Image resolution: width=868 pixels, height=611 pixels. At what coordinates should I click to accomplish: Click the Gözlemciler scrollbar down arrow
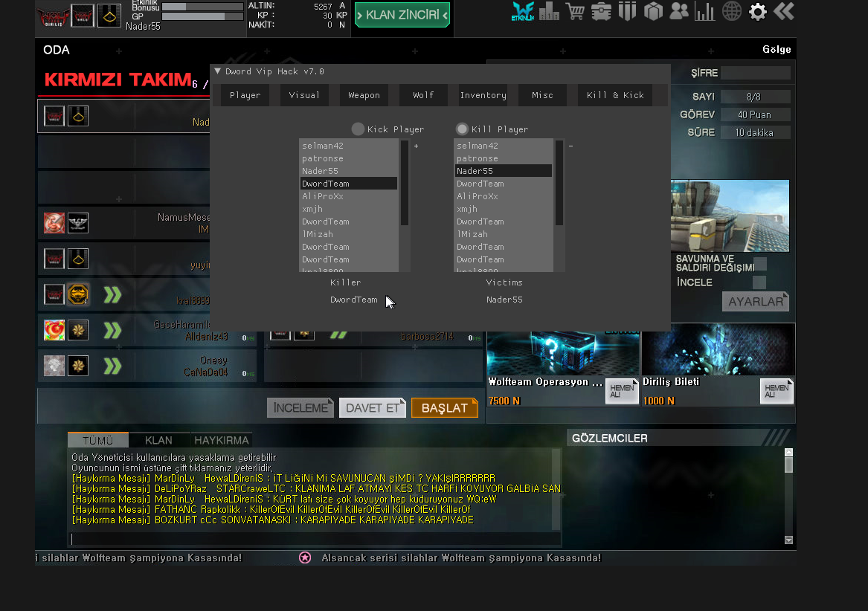click(x=789, y=540)
